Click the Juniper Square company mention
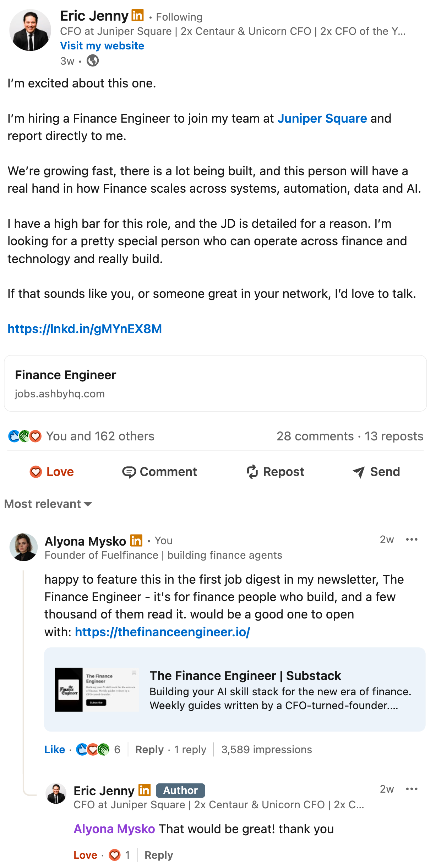This screenshot has height=868, width=436. tap(322, 118)
